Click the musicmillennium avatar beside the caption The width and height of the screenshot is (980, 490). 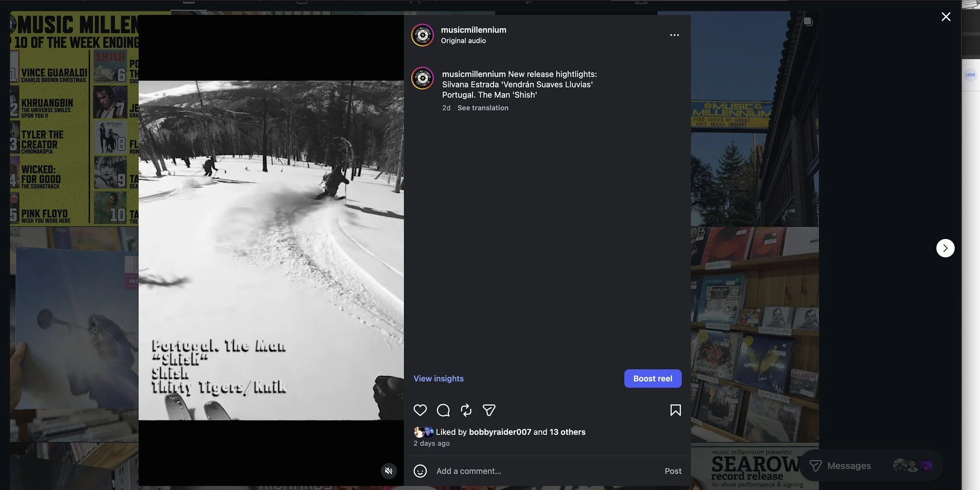[422, 78]
